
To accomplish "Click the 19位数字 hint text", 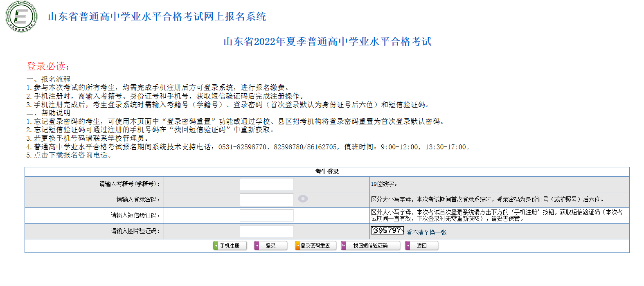I will (384, 184).
